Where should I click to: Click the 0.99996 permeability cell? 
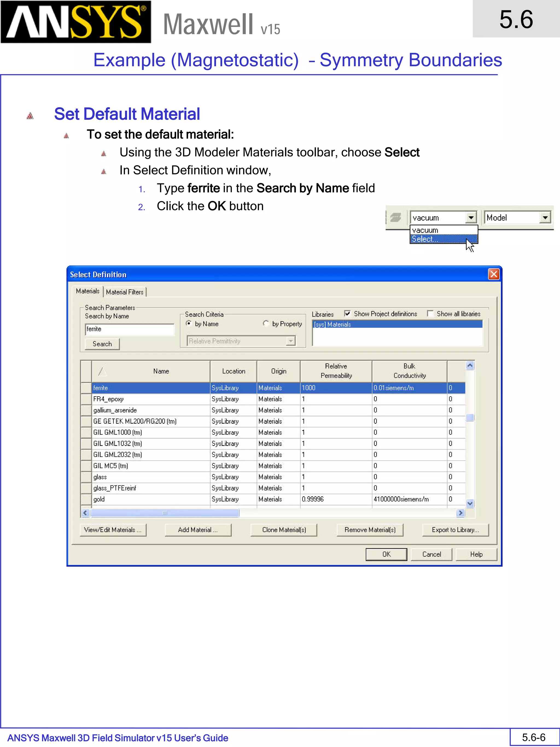tap(336, 499)
